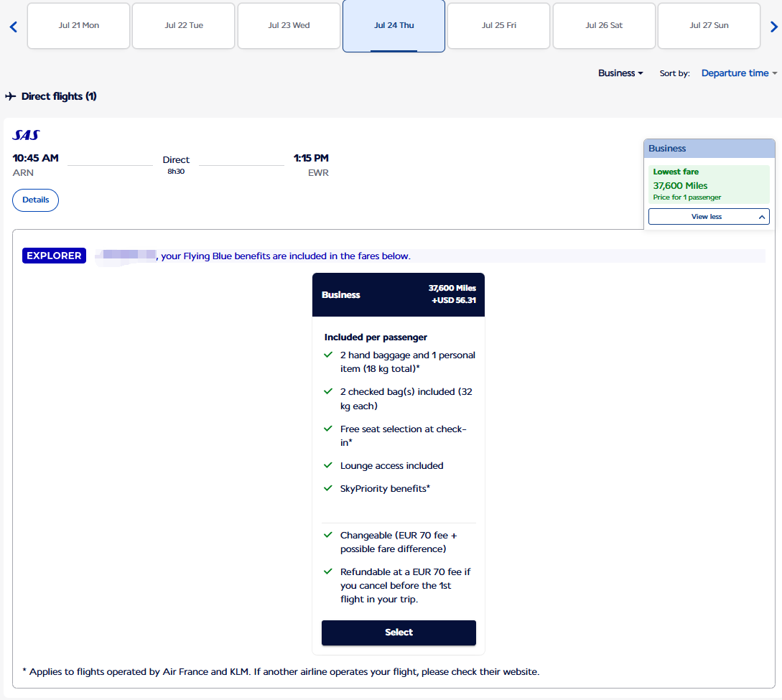Click 'SkyPriority benefits*' line
This screenshot has height=700, width=782.
click(x=385, y=489)
